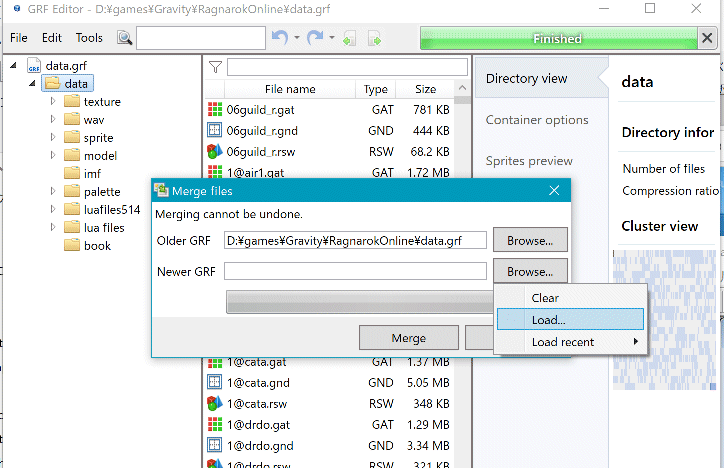Click GND icon of 1@drdo.gnd
The height and width of the screenshot is (468, 724).
pos(215,445)
